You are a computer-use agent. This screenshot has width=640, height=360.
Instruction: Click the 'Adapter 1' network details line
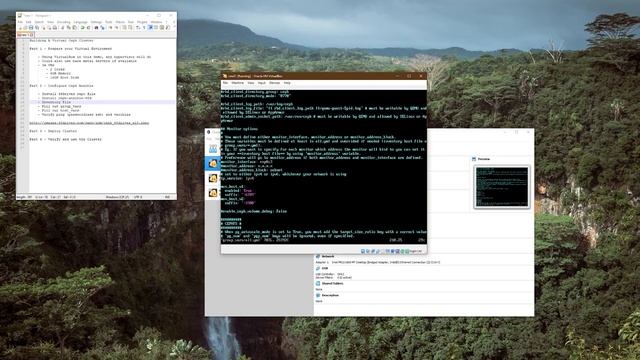click(x=378, y=262)
